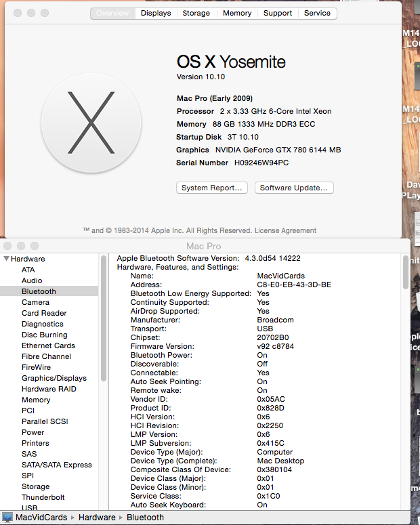Click the Apple Bluetooth Software Version line
Viewport: 420px width, 525px height.
tap(209, 258)
